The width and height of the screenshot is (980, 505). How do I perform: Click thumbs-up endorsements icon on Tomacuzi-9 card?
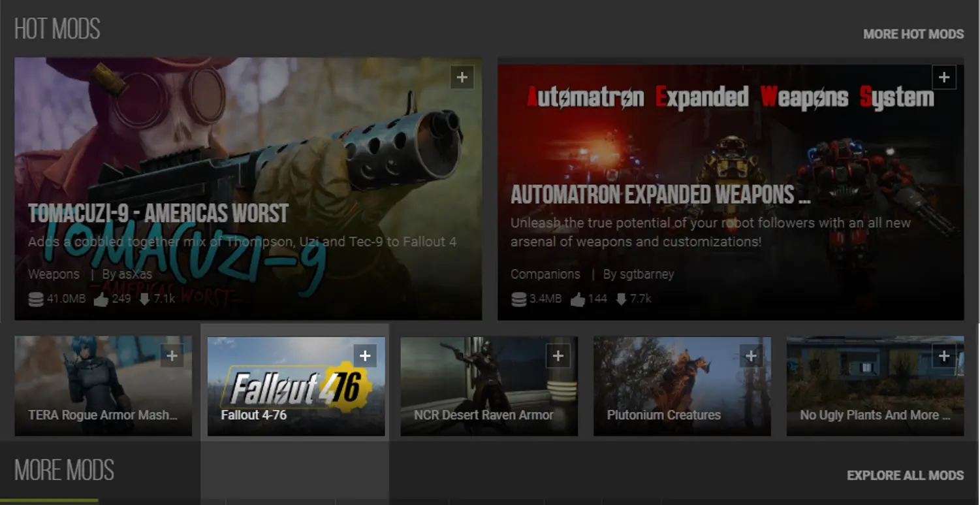tap(101, 300)
